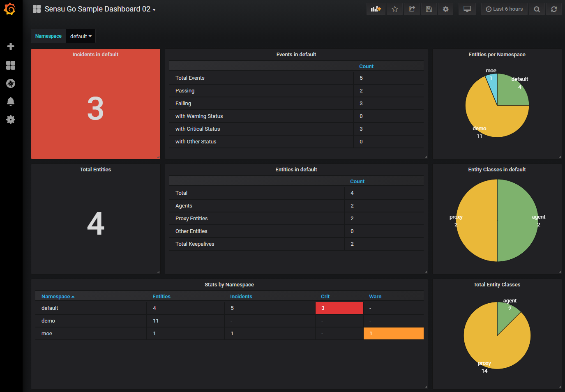Zoom out the time range
The image size is (565, 392).
point(537,9)
